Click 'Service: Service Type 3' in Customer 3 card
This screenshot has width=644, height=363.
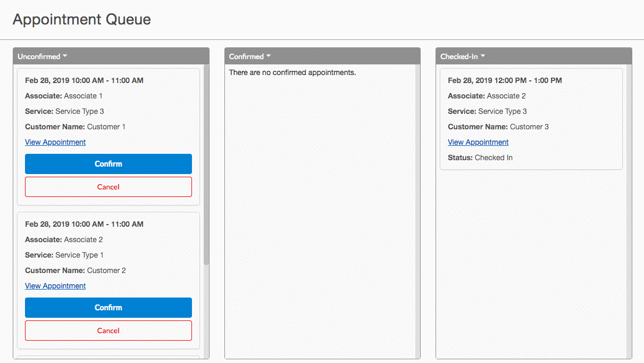[x=487, y=111]
